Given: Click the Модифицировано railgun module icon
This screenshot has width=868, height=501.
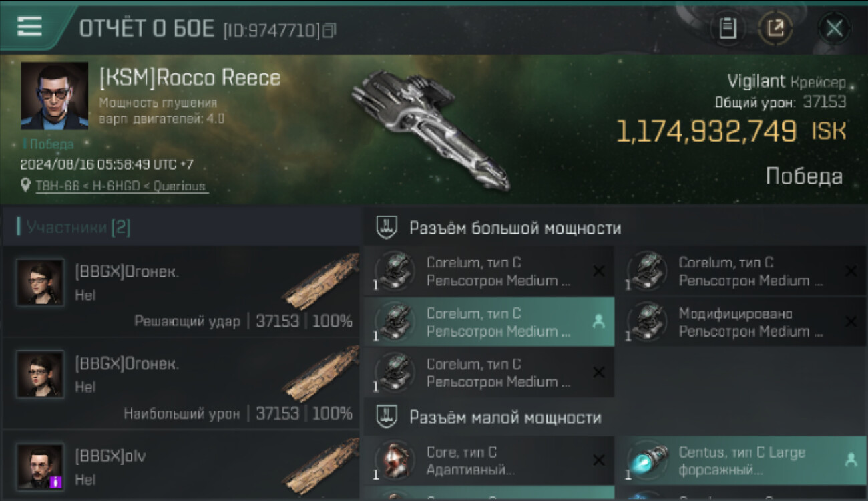Looking at the screenshot, I should (x=647, y=322).
